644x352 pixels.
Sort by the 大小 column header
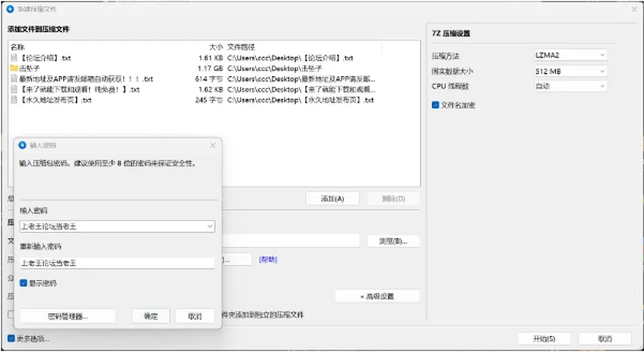(x=215, y=47)
